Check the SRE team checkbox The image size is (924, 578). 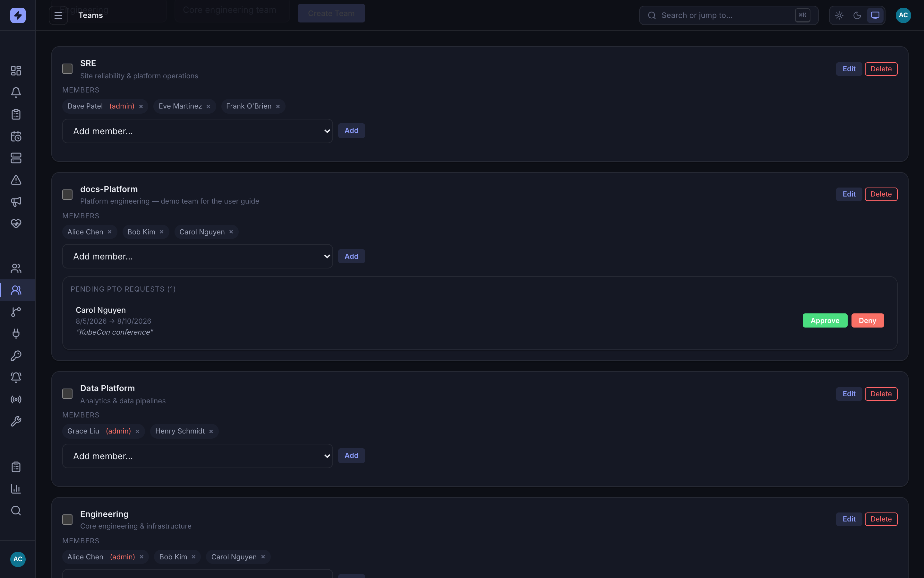click(x=67, y=69)
